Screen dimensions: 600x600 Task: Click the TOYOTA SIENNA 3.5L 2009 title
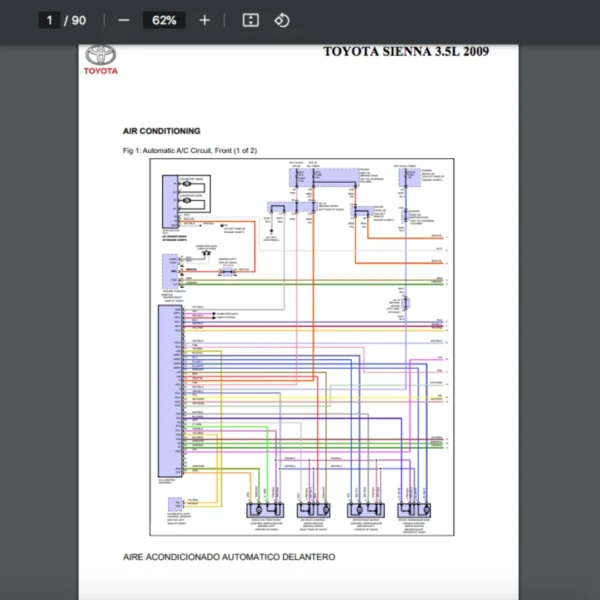pyautogui.click(x=406, y=52)
